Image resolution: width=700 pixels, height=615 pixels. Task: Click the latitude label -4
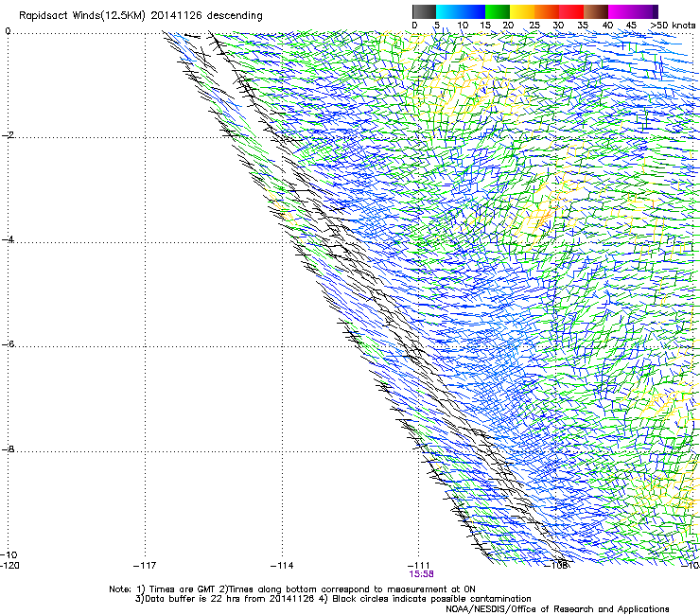pos(8,239)
